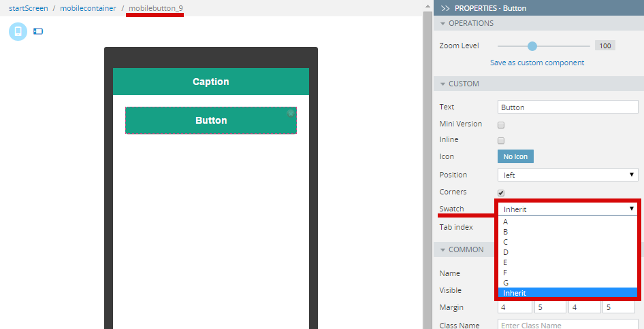644x329 pixels.
Task: Go to mobilecontainer breadcrumb
Action: click(x=88, y=8)
